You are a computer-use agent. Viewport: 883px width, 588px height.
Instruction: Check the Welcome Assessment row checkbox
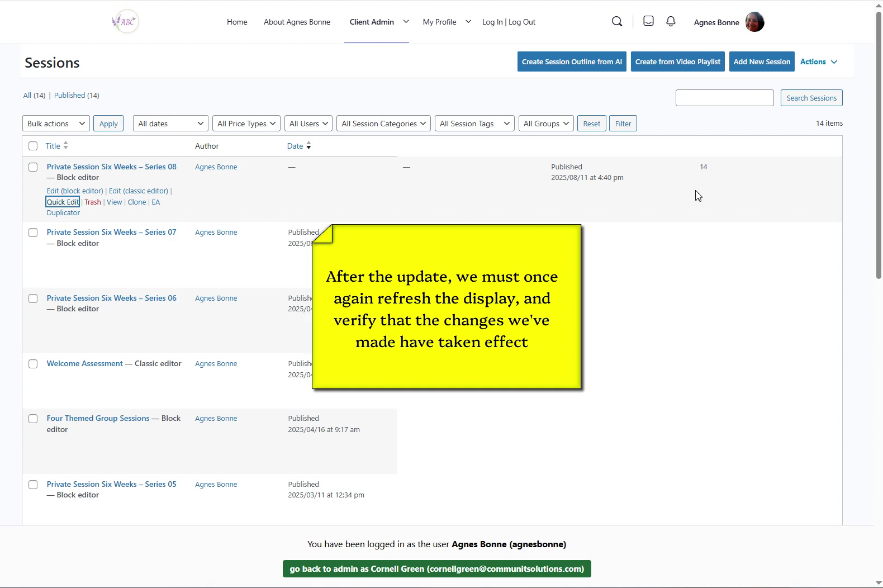33,364
